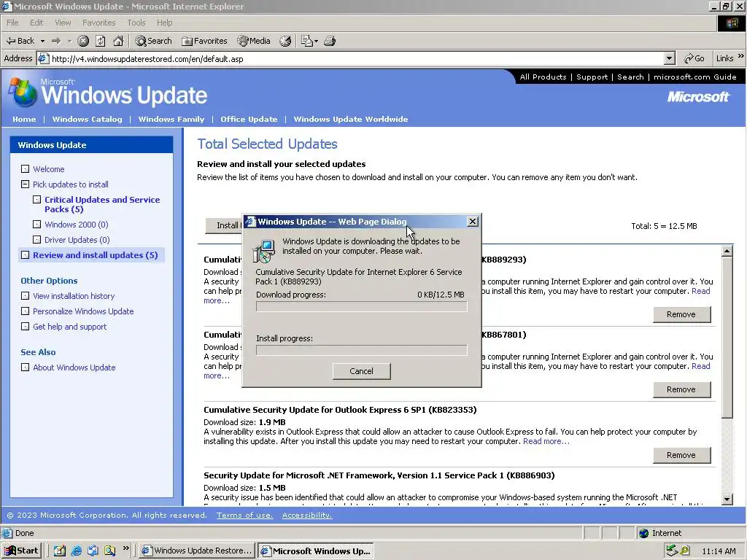Select Welcome in the sidebar
The height and width of the screenshot is (560, 747).
point(49,169)
